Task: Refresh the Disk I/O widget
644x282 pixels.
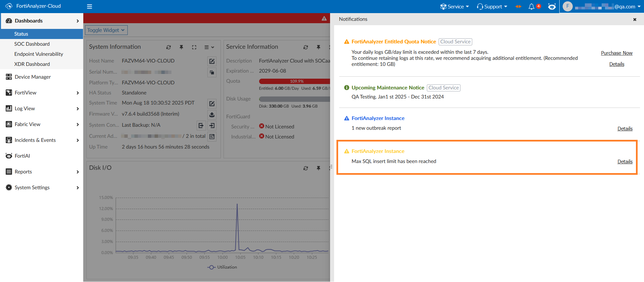Action: pyautogui.click(x=306, y=168)
